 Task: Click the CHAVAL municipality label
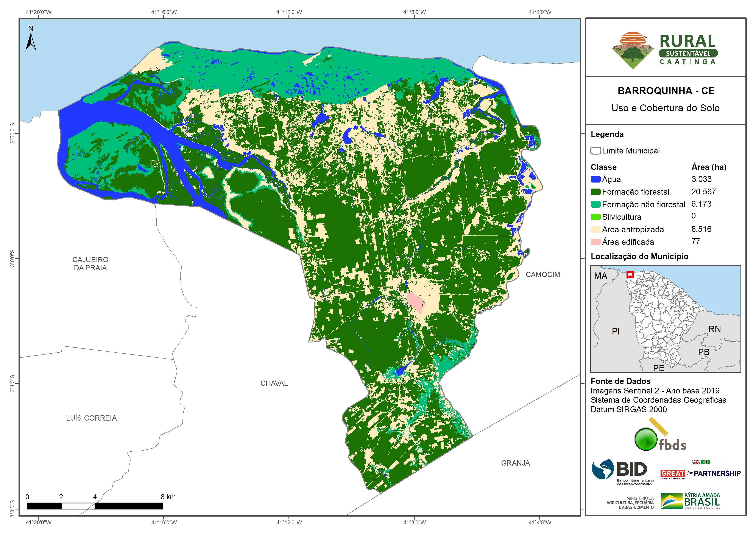point(274,383)
